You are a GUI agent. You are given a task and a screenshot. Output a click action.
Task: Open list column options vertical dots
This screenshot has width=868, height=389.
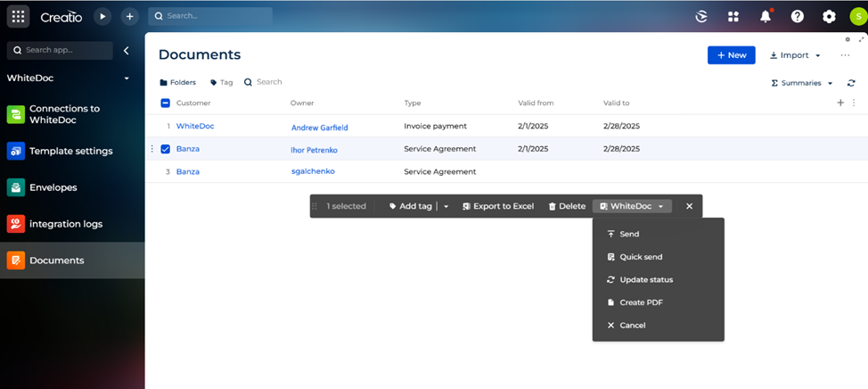tap(854, 103)
